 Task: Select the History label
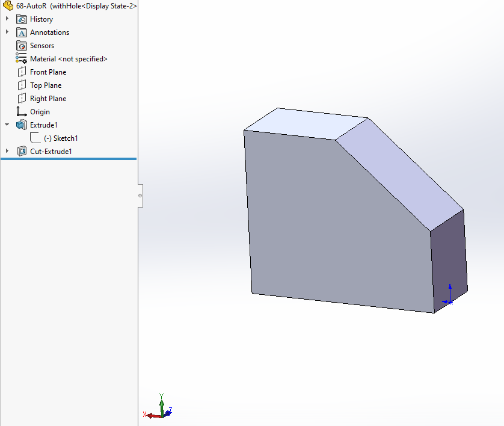[41, 19]
